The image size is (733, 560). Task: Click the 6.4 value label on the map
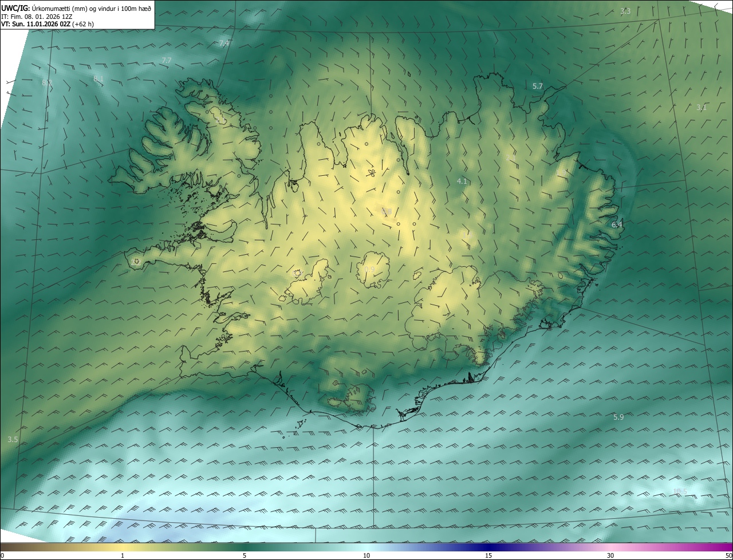click(617, 225)
